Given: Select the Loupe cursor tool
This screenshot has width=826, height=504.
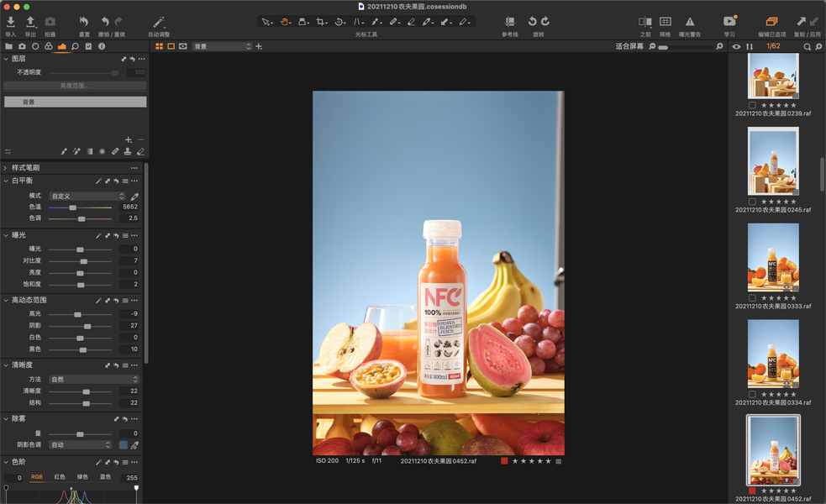Looking at the screenshot, I should [x=303, y=22].
